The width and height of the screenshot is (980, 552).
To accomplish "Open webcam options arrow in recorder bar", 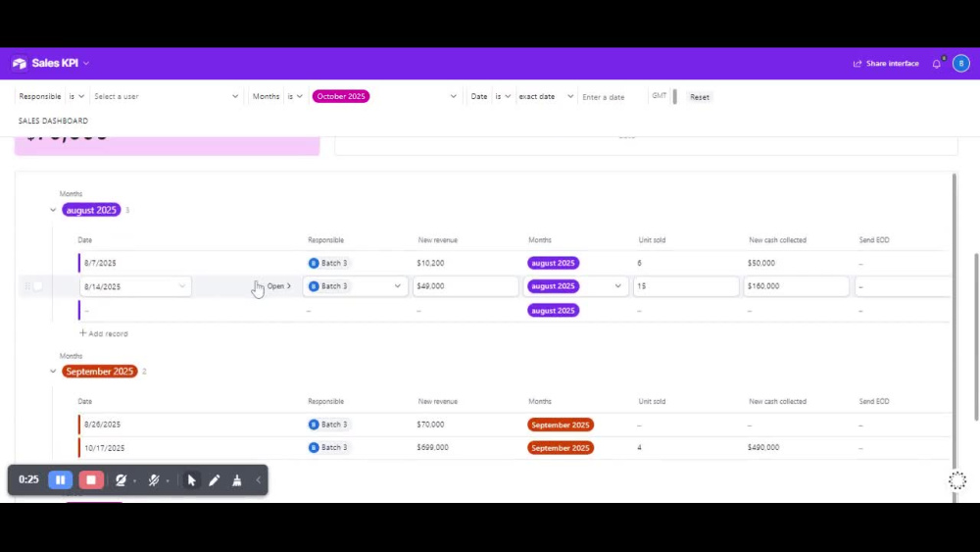I will [x=135, y=480].
